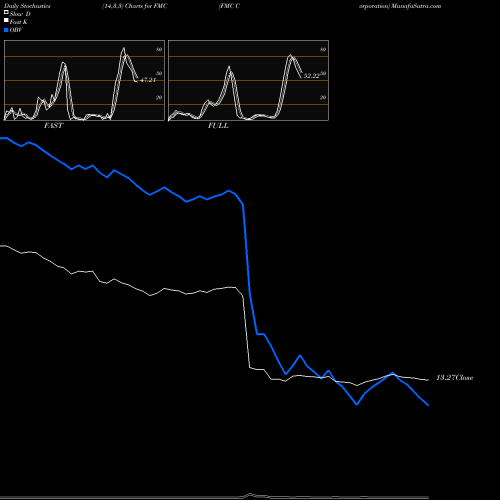500x500 pixels.
Task: Click the Slow D legend swatch
Action: click(6, 12)
